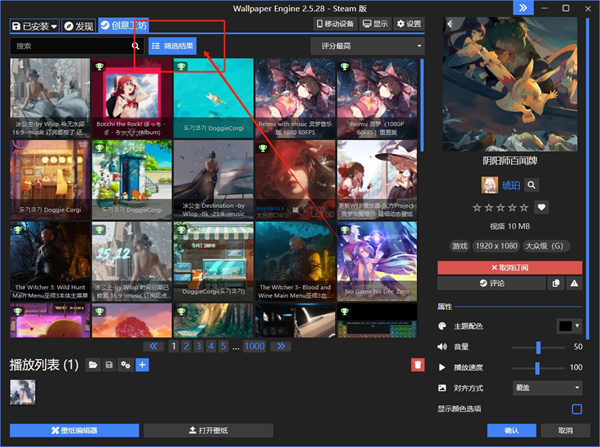The width and height of the screenshot is (600, 447).
Task: Select the DoggieCorgi pet shop wallpaper
Action: 214,261
